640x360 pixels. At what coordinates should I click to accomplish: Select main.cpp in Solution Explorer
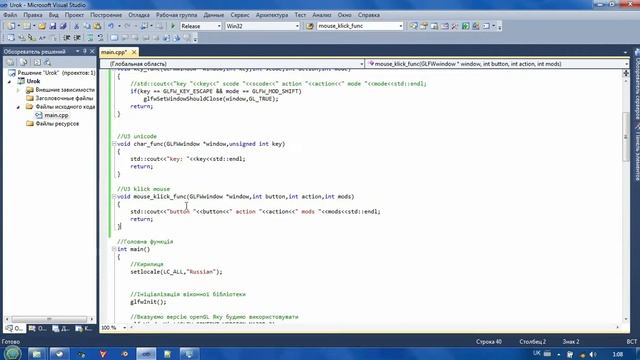point(56,116)
